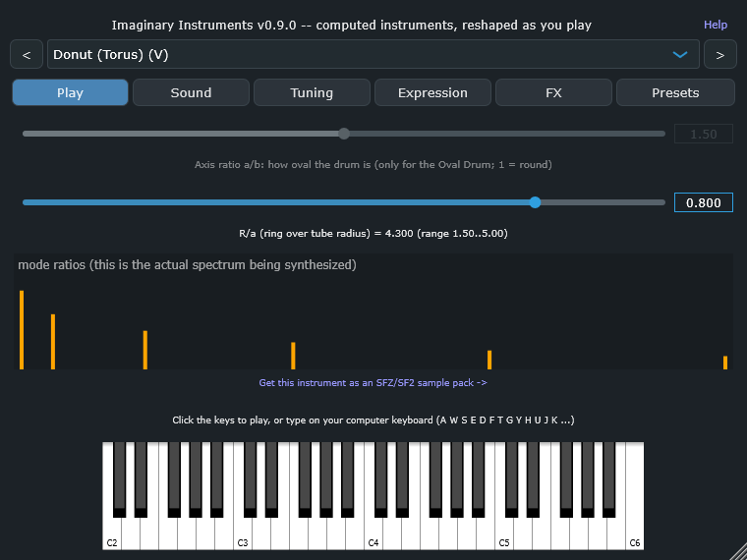The image size is (747, 560).
Task: Click the R/a ring over tube radius text
Action: pos(373,234)
